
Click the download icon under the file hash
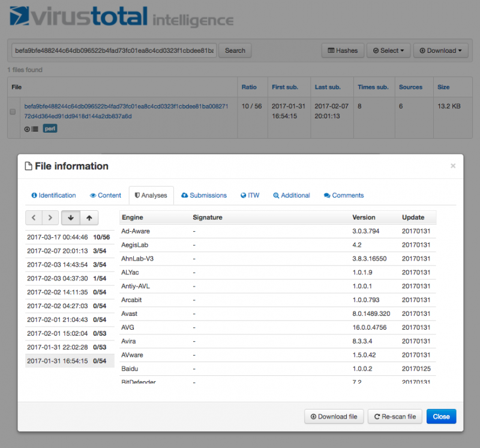point(27,129)
